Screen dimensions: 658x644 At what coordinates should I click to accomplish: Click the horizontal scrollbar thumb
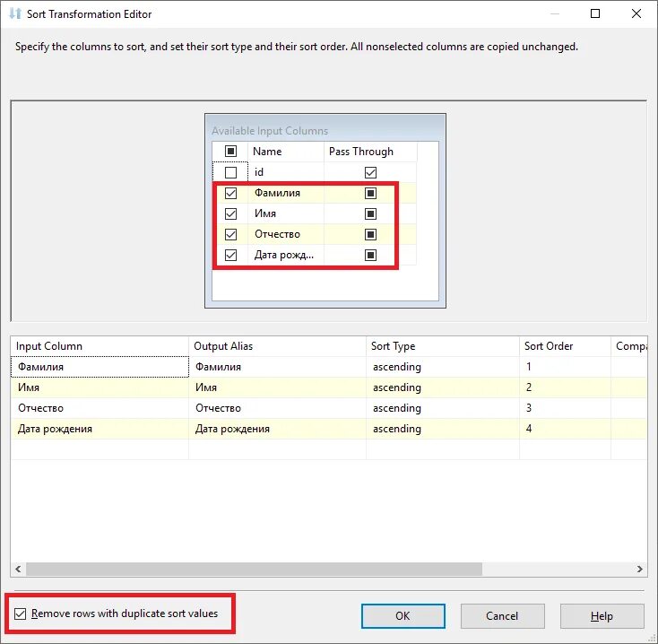point(255,570)
